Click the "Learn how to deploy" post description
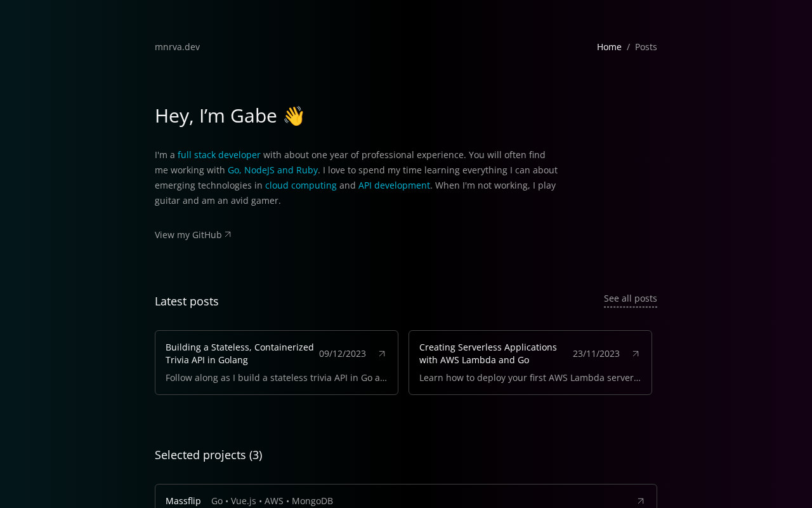The image size is (812, 508). 530,378
